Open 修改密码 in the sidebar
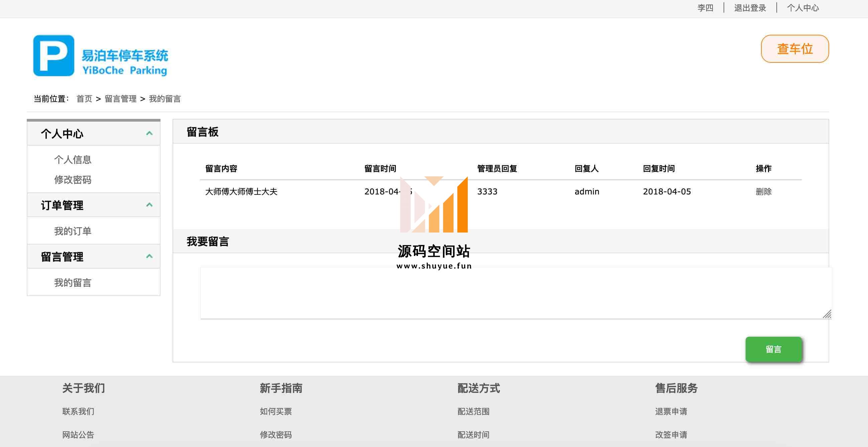This screenshot has height=447, width=868. click(x=73, y=180)
